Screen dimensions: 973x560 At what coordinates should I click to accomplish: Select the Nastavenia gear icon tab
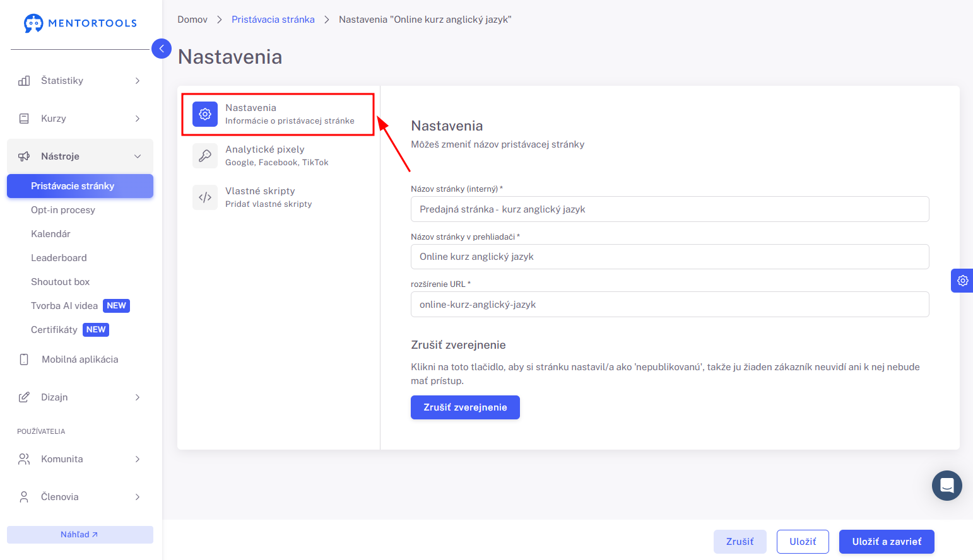point(205,114)
